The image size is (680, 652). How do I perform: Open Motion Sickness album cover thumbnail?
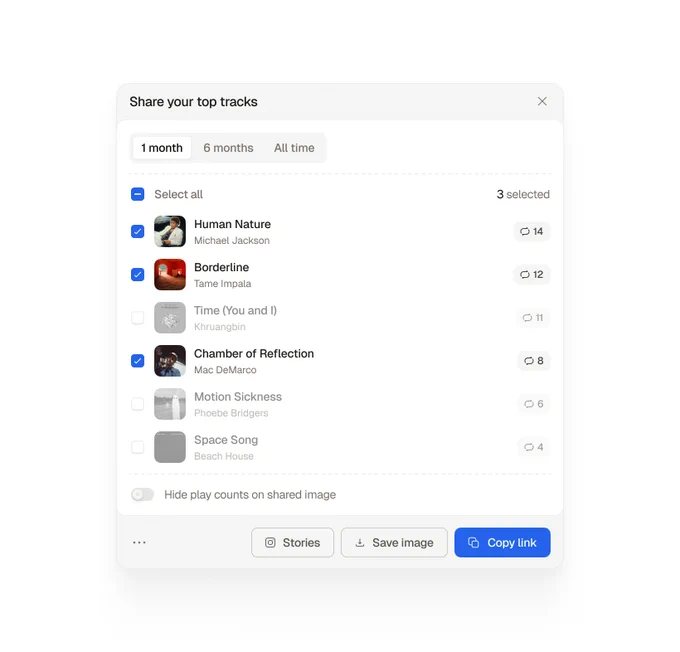170,404
